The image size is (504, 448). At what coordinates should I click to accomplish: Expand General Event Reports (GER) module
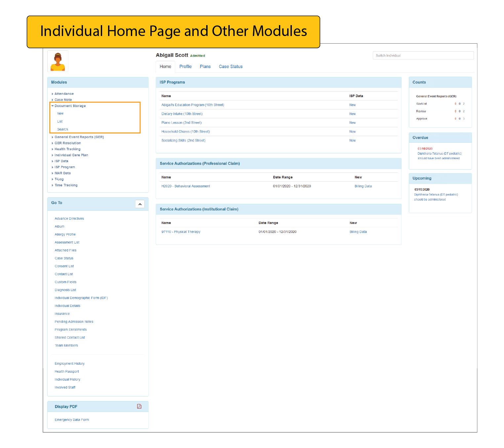click(x=78, y=137)
